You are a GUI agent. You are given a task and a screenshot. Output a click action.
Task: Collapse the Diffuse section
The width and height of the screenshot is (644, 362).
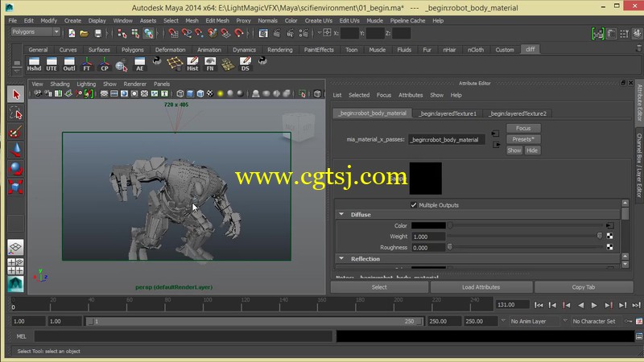click(x=341, y=214)
